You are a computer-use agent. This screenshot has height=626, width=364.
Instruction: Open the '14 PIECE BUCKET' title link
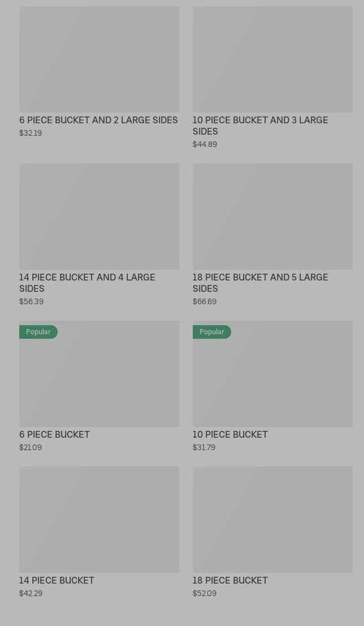click(57, 580)
